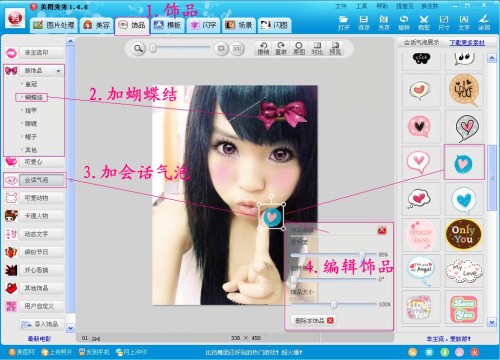Viewport: 500px width, 360px height.
Task: Click the 上传照片 status bar link
Action: pos(57,352)
